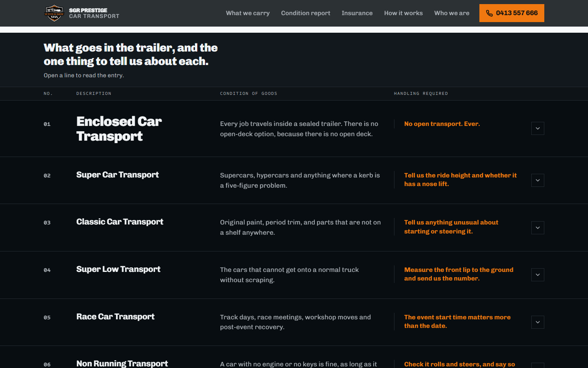The height and width of the screenshot is (368, 588).
Task: Expand the Super Car Transport chevron
Action: pos(538,180)
